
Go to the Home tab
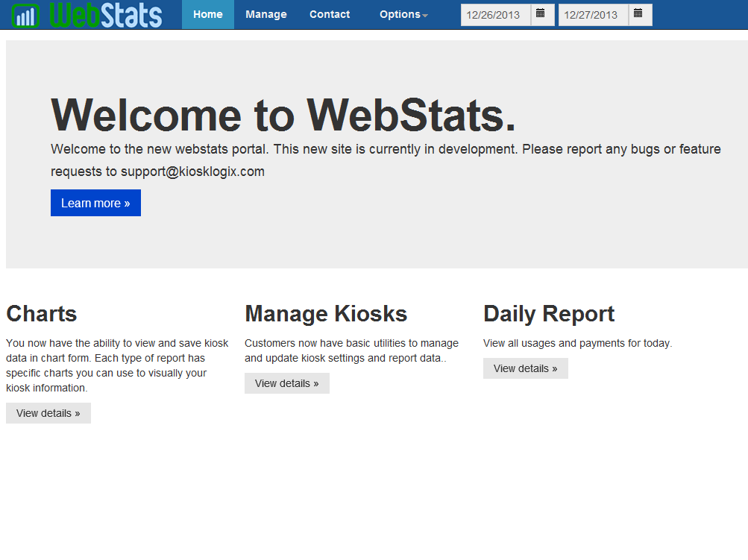tap(208, 14)
